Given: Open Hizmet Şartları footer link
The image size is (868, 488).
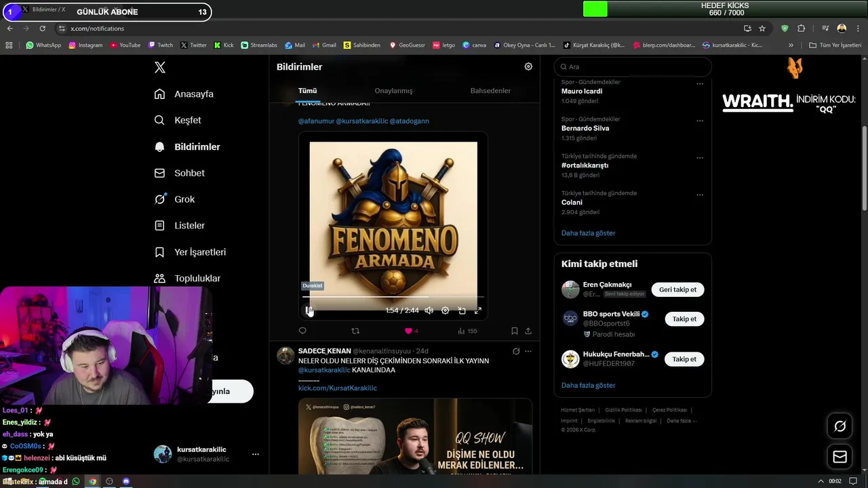Looking at the screenshot, I should coord(578,410).
